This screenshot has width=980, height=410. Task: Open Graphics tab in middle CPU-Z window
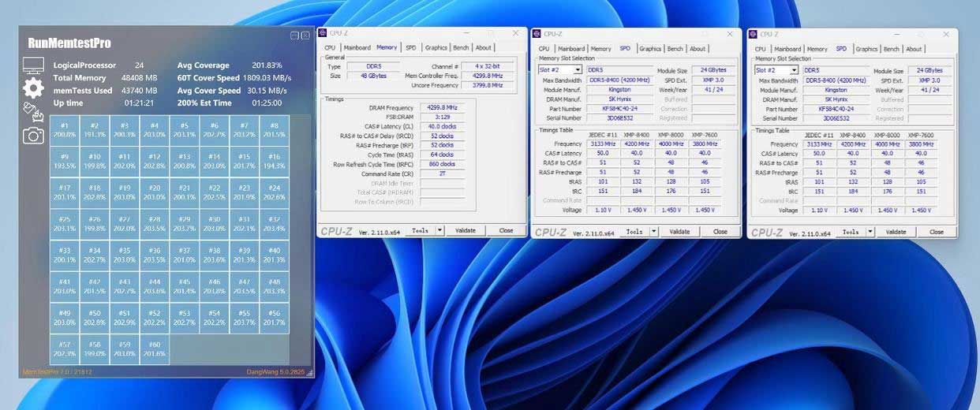(x=650, y=48)
